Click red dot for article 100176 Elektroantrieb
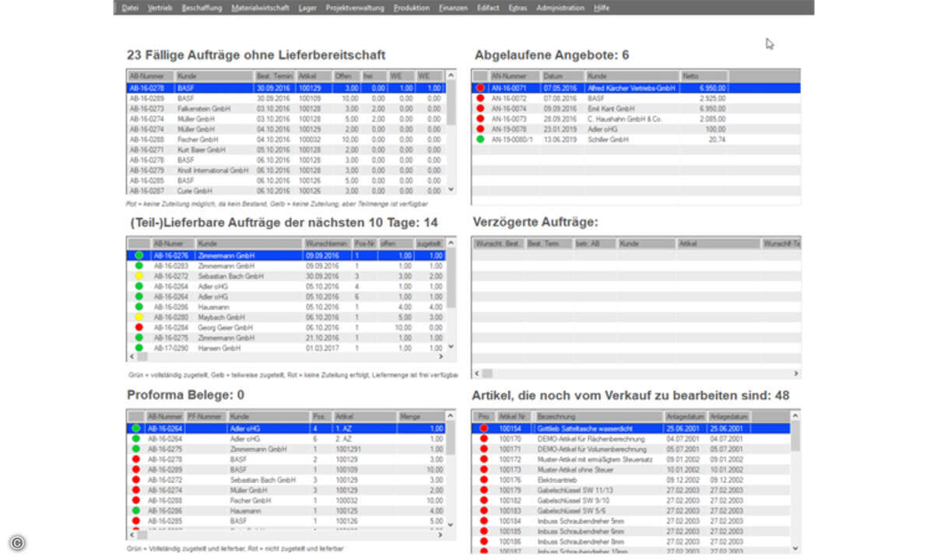 (x=483, y=480)
